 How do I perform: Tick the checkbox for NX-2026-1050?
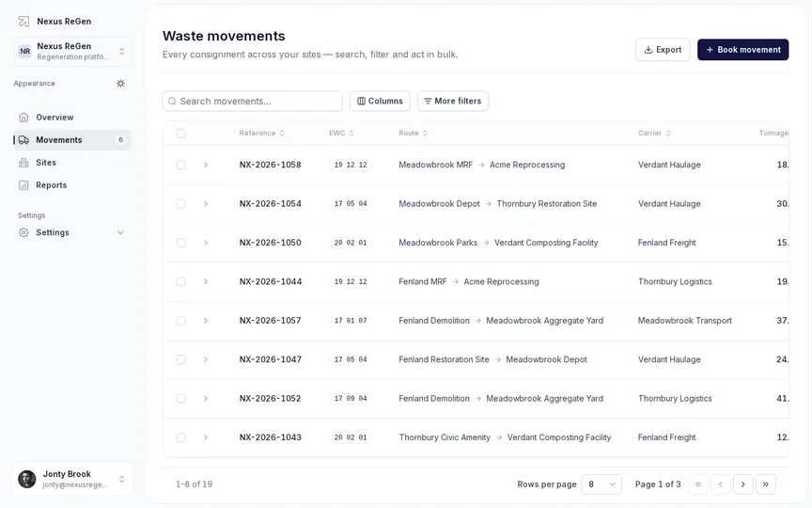(x=180, y=243)
